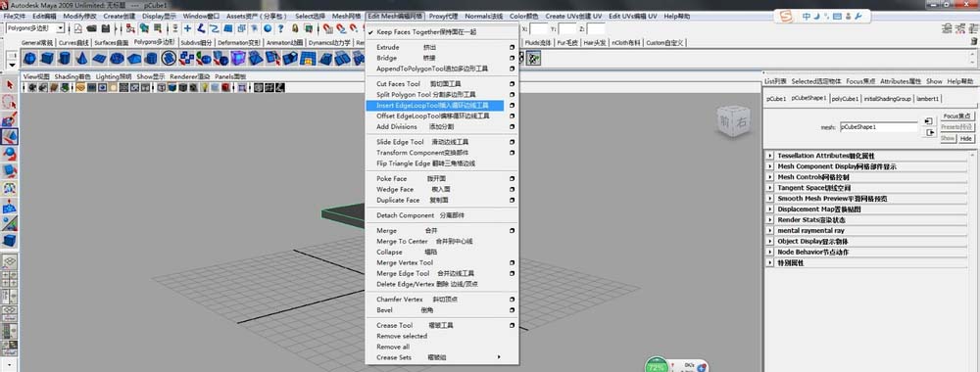
Task: Click the new scene file icon
Action: (78, 28)
